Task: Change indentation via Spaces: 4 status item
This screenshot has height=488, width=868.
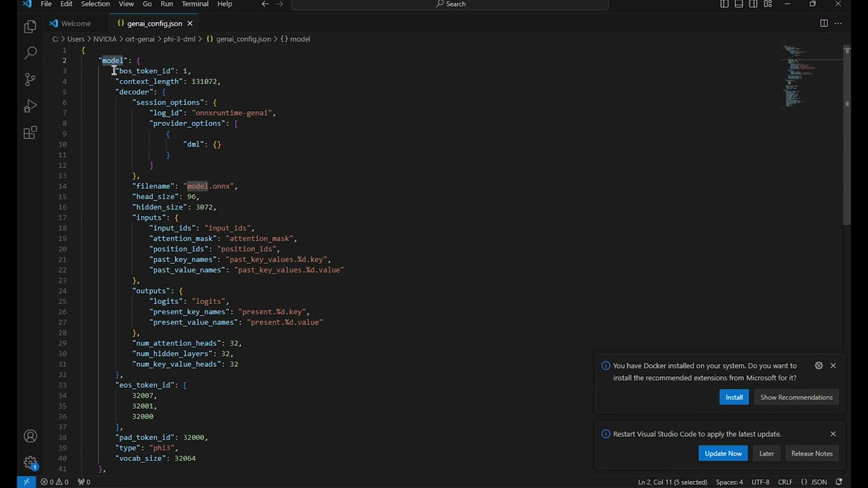Action: tap(730, 482)
